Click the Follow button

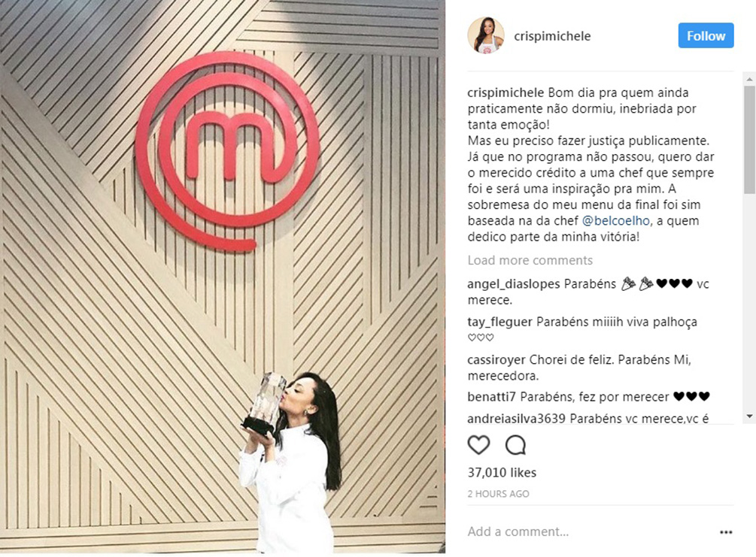point(706,35)
